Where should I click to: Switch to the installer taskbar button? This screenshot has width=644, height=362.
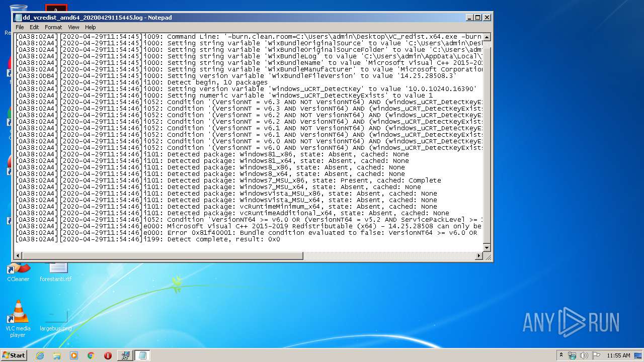pyautogui.click(x=125, y=355)
